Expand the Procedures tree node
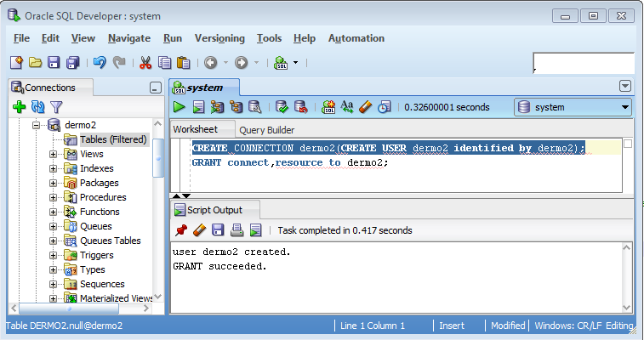This screenshot has height=340, width=644. 53,197
